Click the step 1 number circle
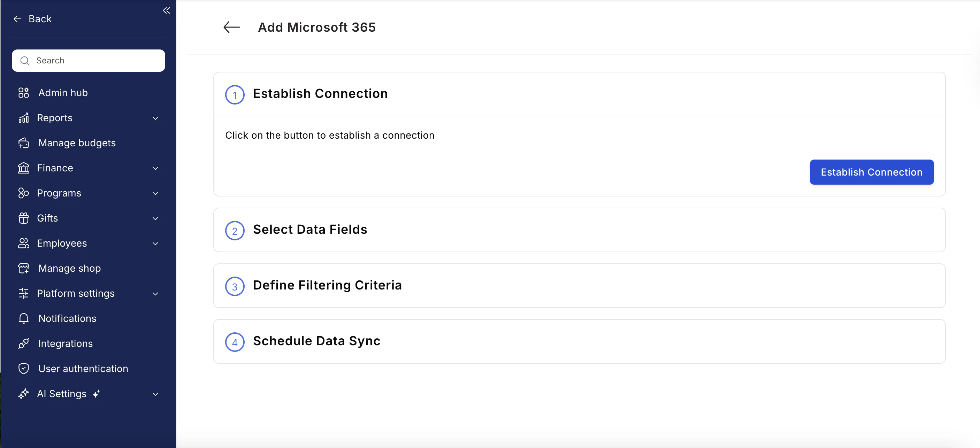This screenshot has height=448, width=980. (x=235, y=95)
